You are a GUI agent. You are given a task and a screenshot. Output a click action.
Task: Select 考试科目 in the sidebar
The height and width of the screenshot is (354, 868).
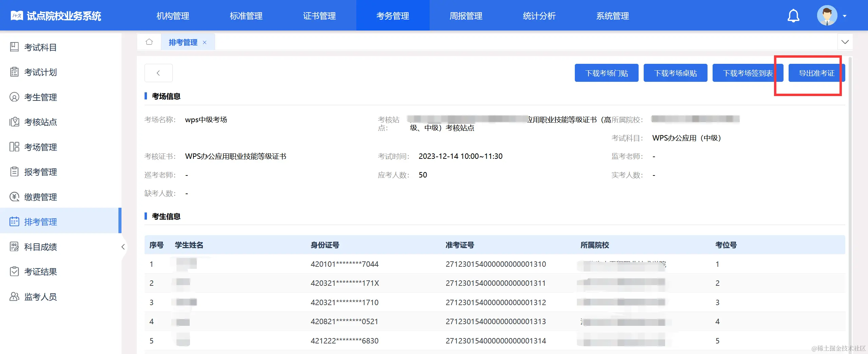point(40,47)
